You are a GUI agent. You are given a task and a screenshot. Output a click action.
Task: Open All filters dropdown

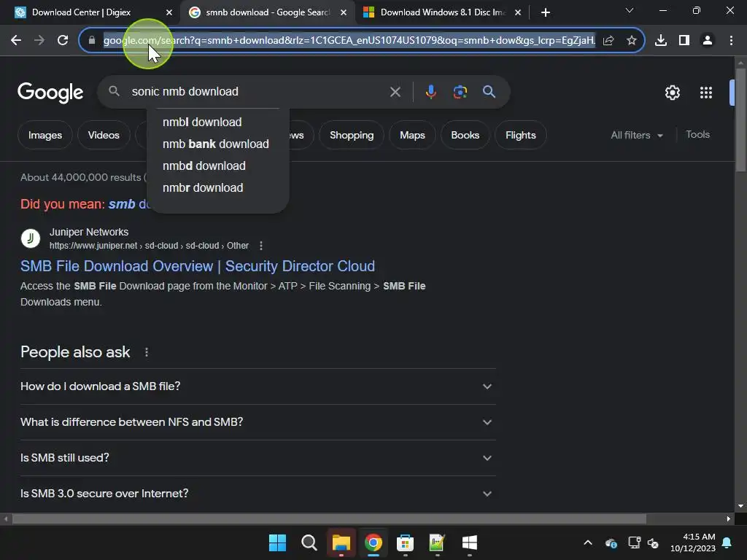(637, 135)
